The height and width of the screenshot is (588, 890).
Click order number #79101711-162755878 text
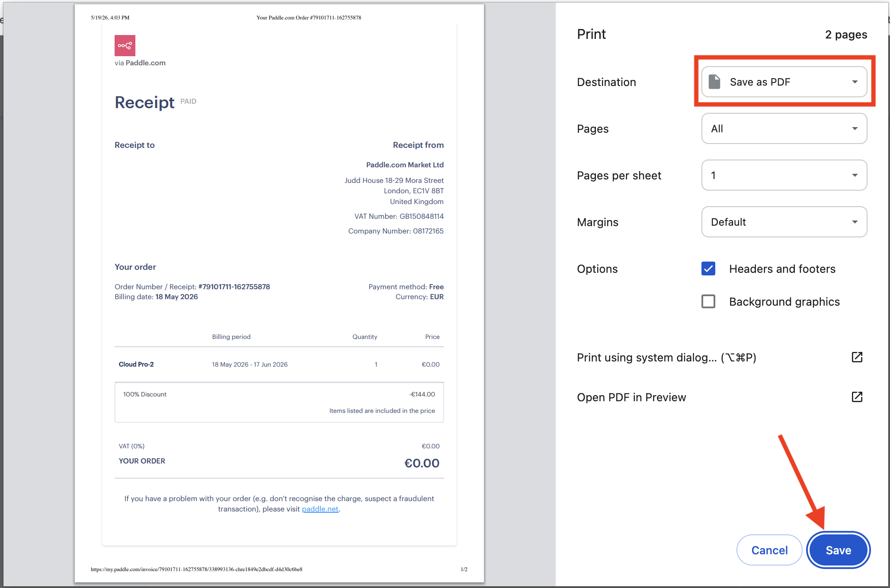pyautogui.click(x=234, y=287)
